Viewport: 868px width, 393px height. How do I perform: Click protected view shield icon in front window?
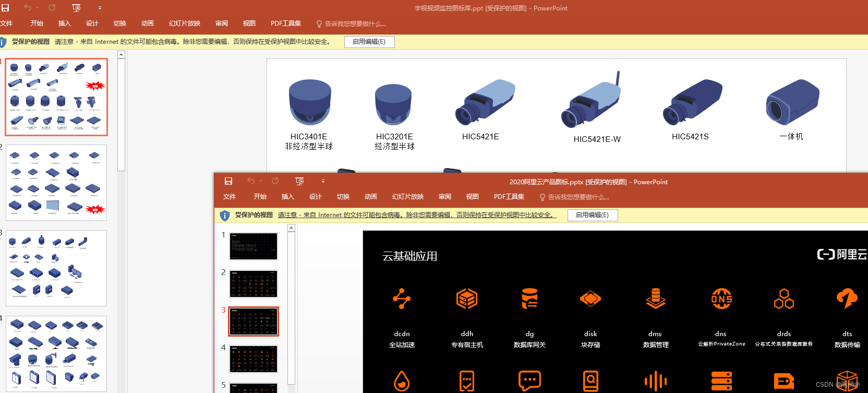point(225,215)
